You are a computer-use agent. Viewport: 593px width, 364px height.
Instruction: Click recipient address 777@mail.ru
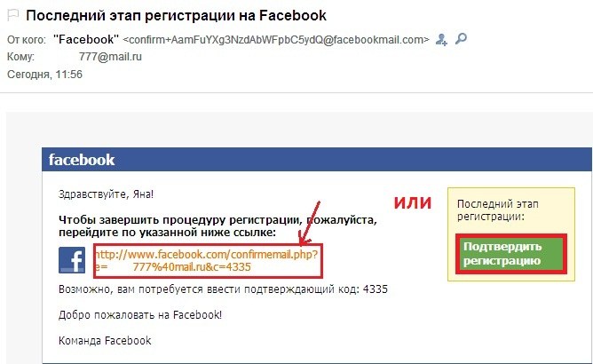(110, 57)
